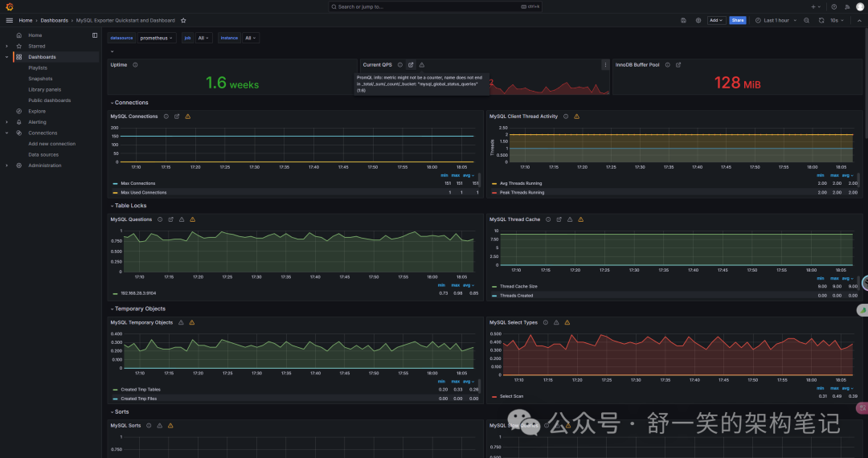Click the InnoDB Buffer Pool external link icon

[x=678, y=65]
